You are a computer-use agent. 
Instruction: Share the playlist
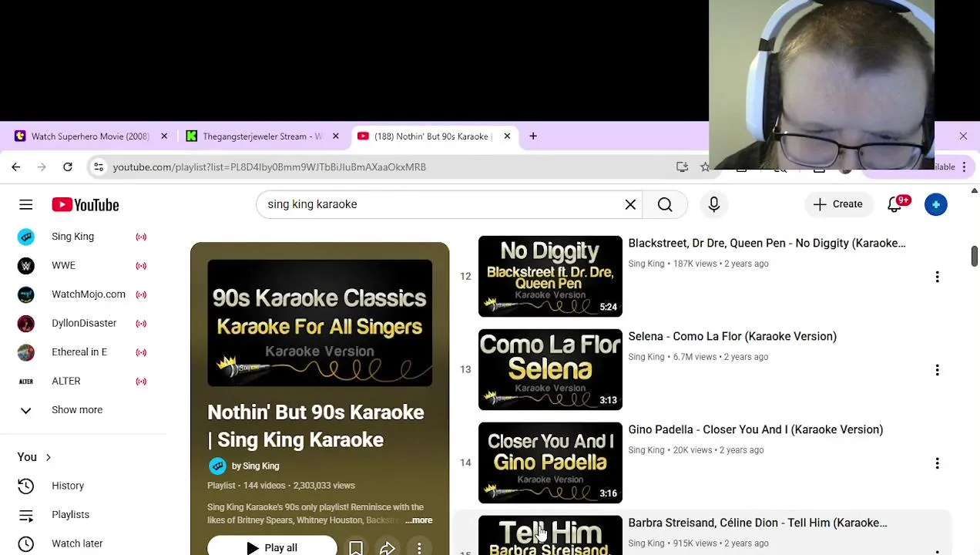388,547
